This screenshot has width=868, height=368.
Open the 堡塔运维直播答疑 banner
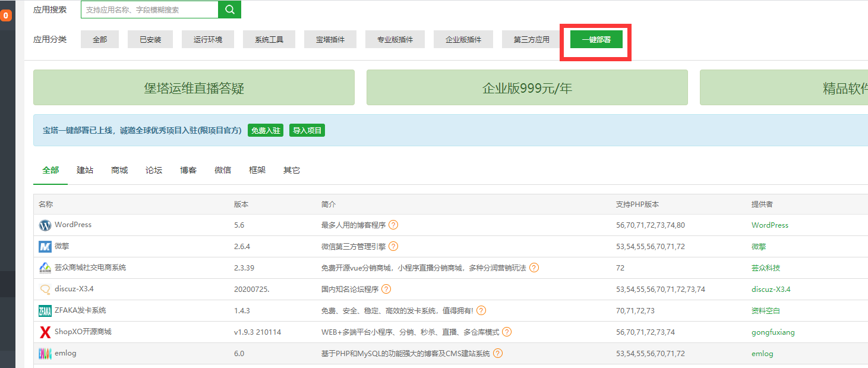[194, 88]
